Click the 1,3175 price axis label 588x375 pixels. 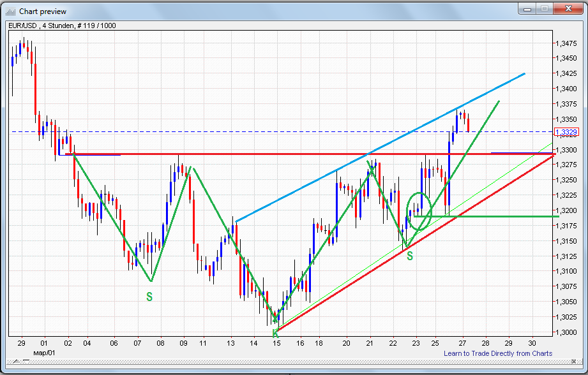[x=566, y=226]
